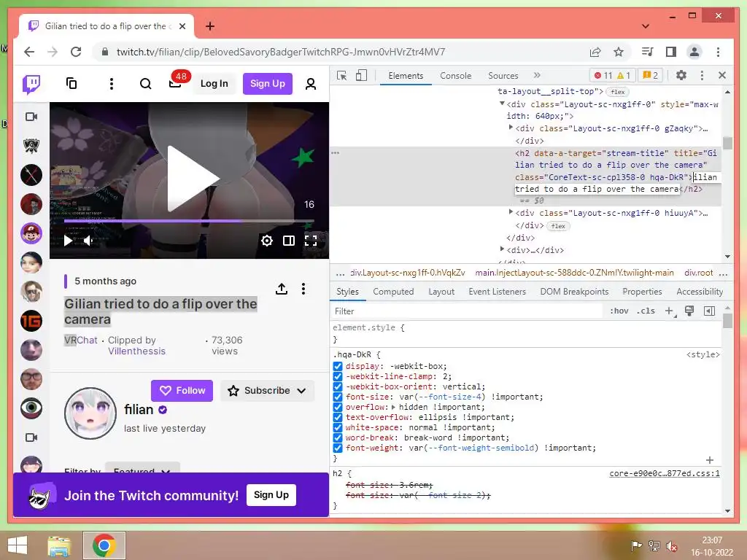This screenshot has width=747, height=560.
Task: Open the Twitch browse/copy icon next to the logo
Action: coord(71,83)
